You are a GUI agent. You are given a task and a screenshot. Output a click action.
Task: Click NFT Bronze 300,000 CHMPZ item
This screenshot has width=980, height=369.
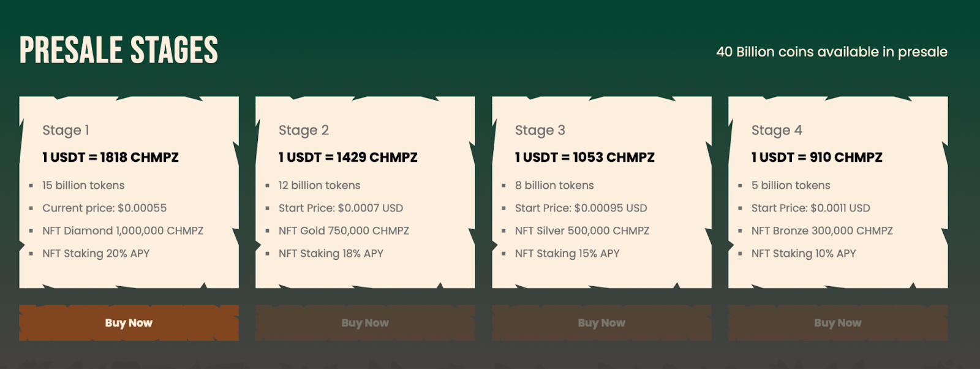point(822,231)
